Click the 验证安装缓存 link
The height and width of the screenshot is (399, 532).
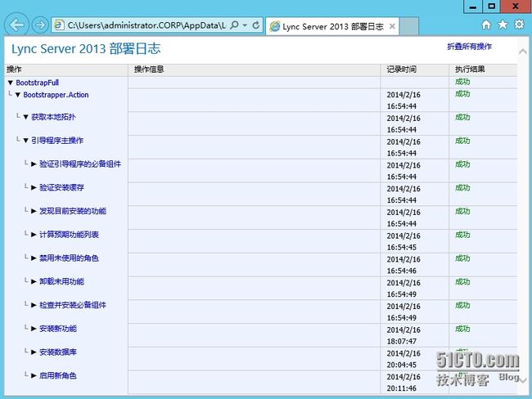pos(61,187)
